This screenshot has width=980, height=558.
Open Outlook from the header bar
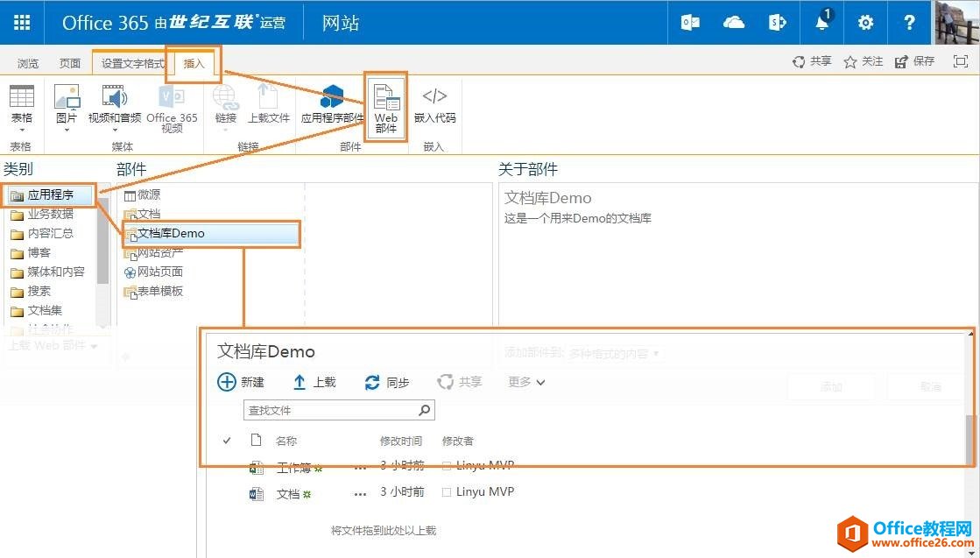[690, 23]
